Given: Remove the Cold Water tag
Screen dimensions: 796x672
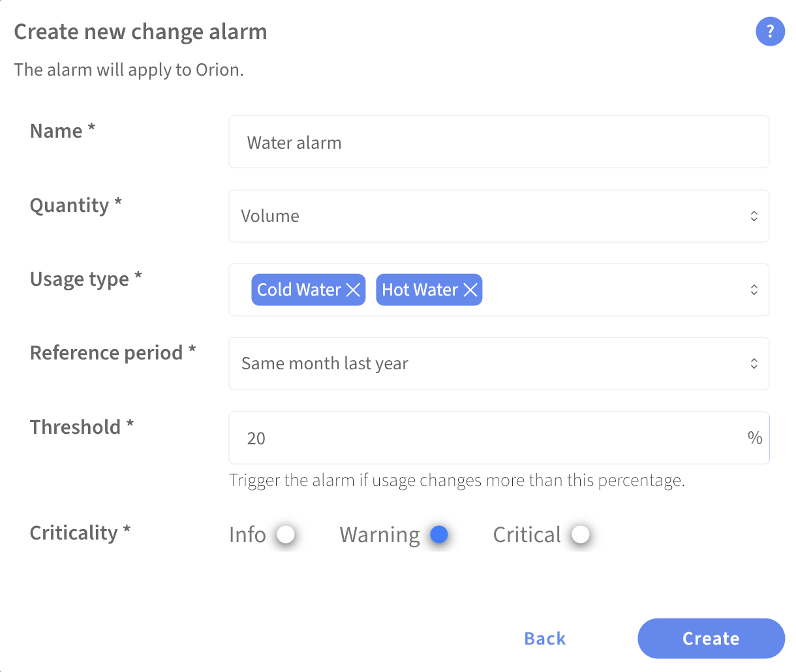Looking at the screenshot, I should (353, 290).
